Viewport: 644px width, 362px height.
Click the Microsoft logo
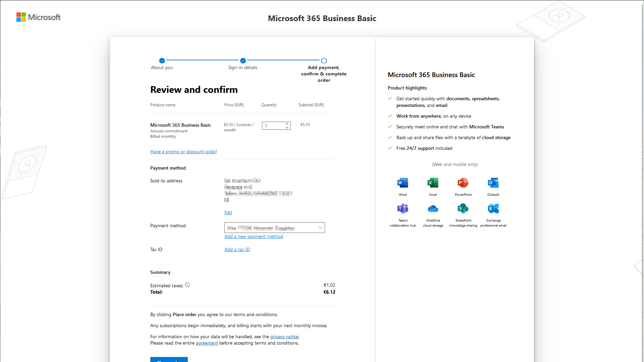pyautogui.click(x=38, y=17)
